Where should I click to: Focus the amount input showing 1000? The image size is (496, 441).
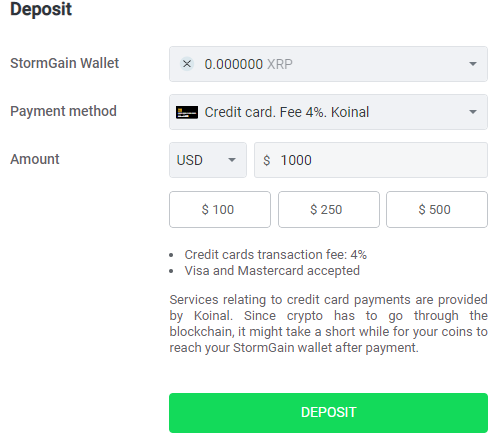[x=371, y=160]
